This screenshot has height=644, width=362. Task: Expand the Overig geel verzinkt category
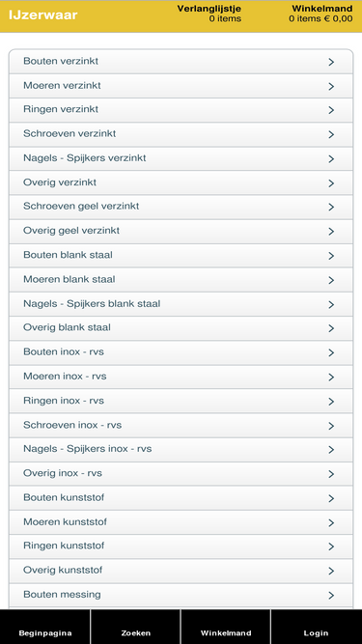click(x=181, y=231)
